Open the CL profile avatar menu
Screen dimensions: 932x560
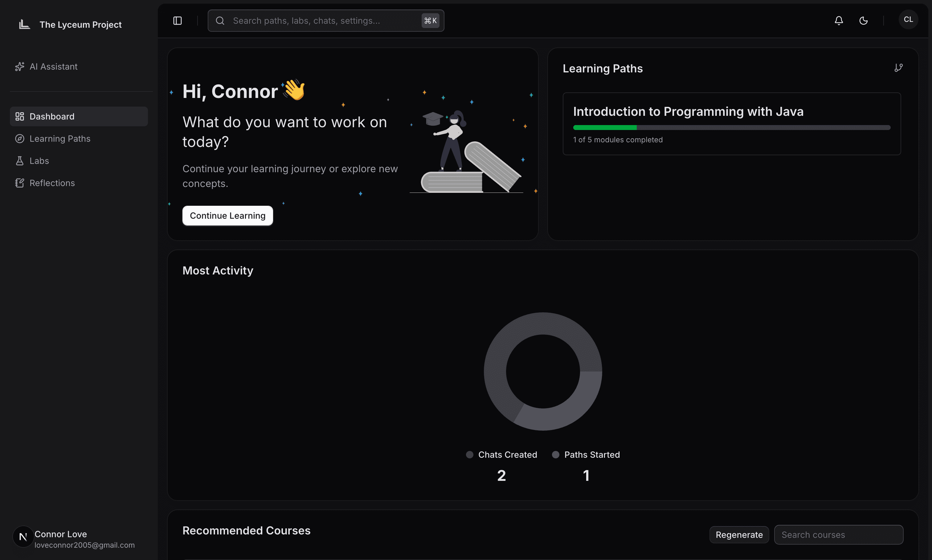tap(908, 20)
